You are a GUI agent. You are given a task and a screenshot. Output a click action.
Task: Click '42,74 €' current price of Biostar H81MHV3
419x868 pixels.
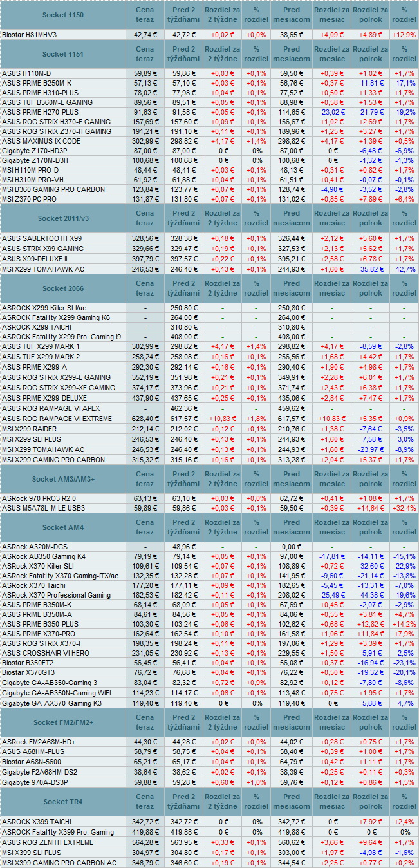click(145, 34)
